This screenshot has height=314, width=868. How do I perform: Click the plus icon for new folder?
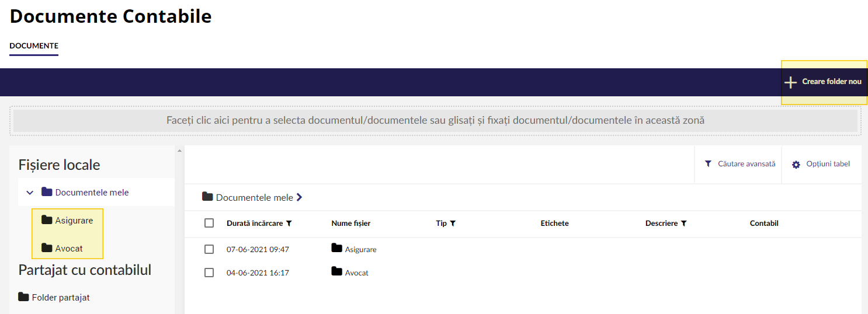790,82
